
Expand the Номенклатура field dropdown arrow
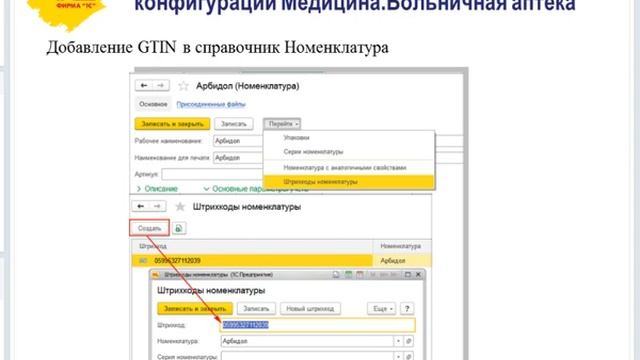click(x=398, y=341)
